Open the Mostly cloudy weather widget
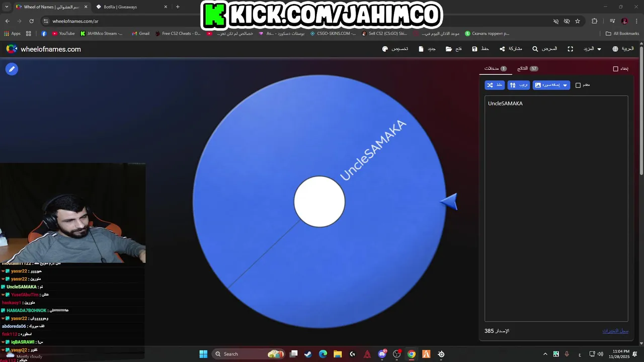This screenshot has width=644, height=362. click(x=24, y=354)
